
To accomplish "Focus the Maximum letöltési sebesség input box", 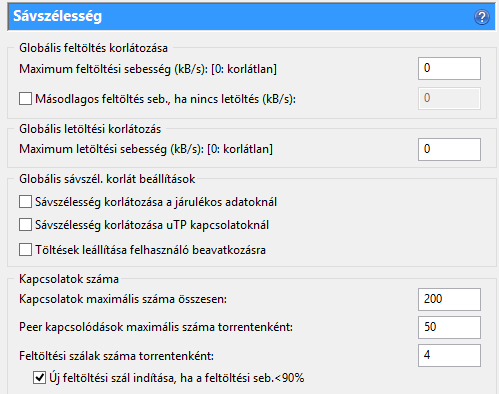I will 449,149.
